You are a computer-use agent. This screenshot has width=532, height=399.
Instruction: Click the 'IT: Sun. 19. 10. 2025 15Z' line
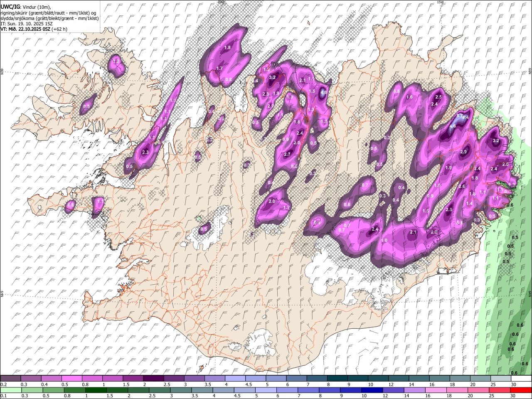point(27,24)
